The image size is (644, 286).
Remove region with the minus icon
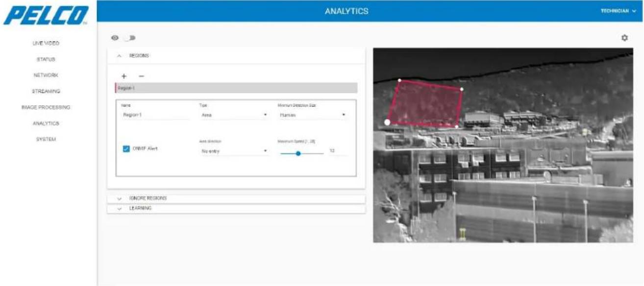[141, 76]
